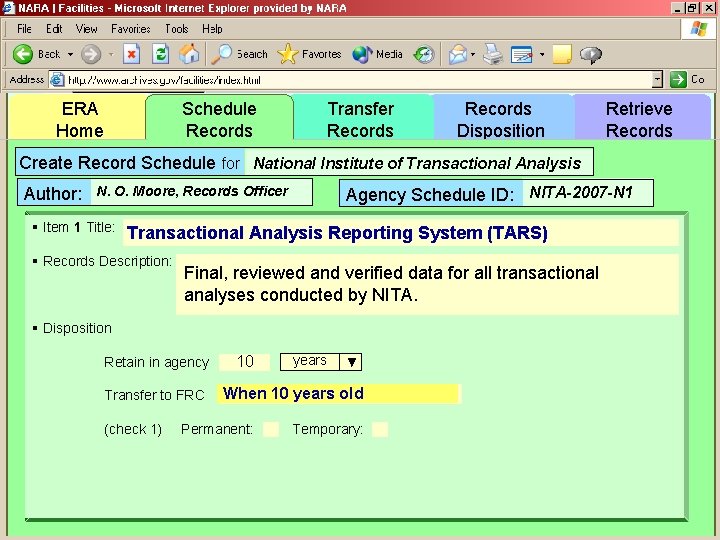Click the page icon in address bar
The width and height of the screenshot is (720, 540).
[x=57, y=79]
